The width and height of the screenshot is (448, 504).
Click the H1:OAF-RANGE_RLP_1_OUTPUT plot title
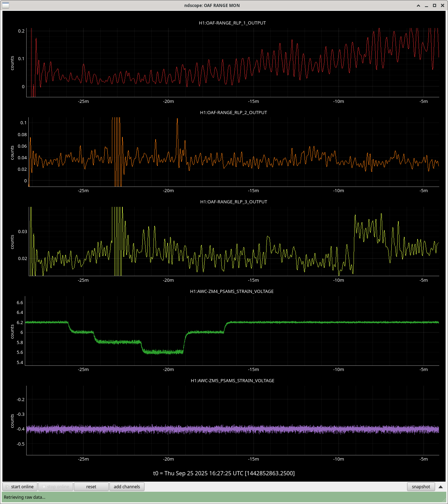click(232, 23)
